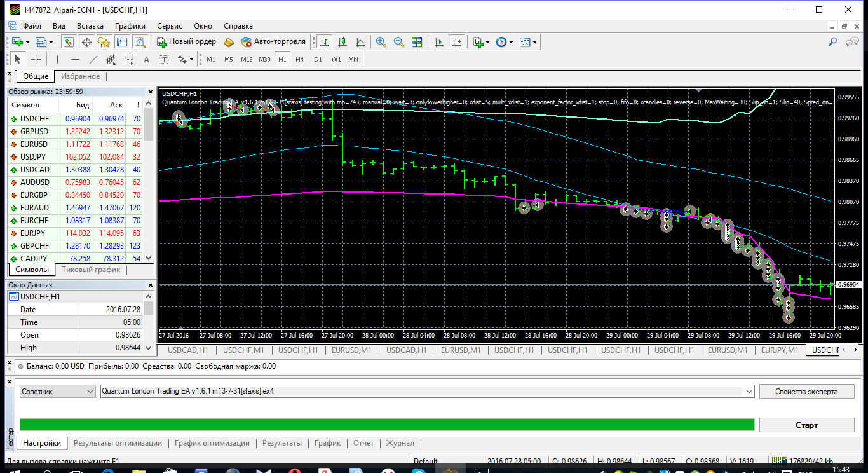Screen dimensions: 868x473
Task: Click the Старт button
Action: click(807, 425)
